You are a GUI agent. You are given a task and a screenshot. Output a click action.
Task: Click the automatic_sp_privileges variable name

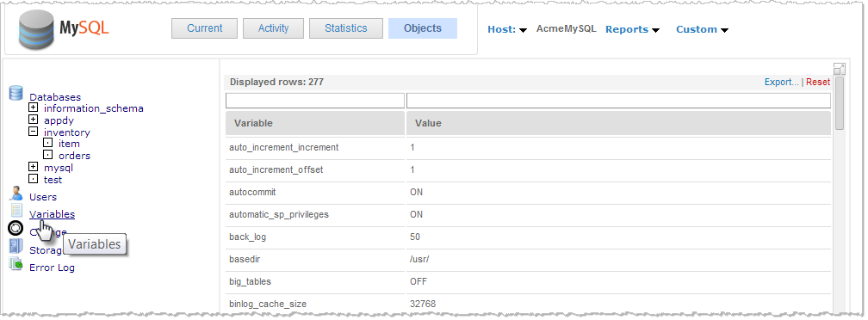pos(279,214)
